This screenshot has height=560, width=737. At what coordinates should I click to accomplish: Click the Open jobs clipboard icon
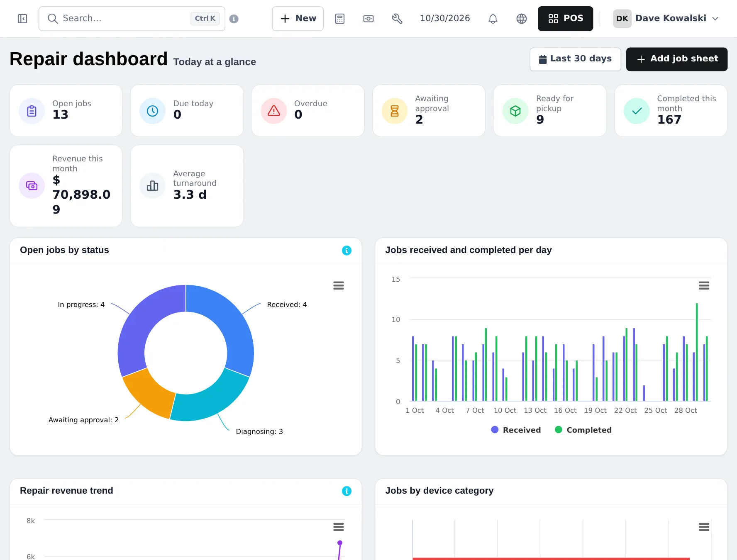pos(32,111)
